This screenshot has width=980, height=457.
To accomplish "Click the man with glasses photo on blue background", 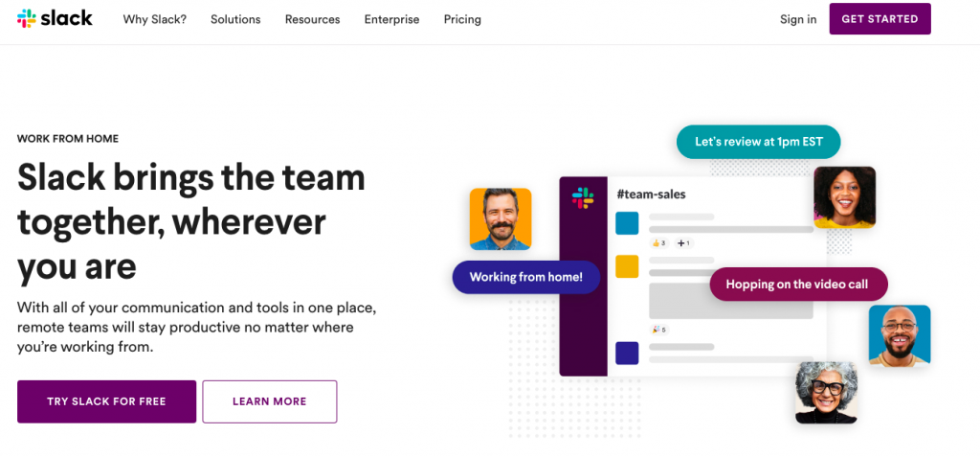I will 900,335.
